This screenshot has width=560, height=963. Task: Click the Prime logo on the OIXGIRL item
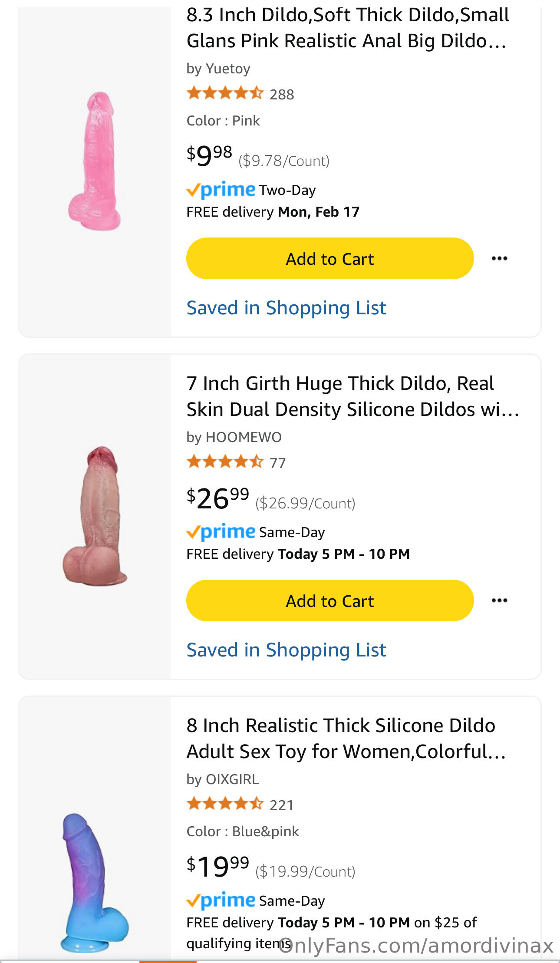[221, 901]
